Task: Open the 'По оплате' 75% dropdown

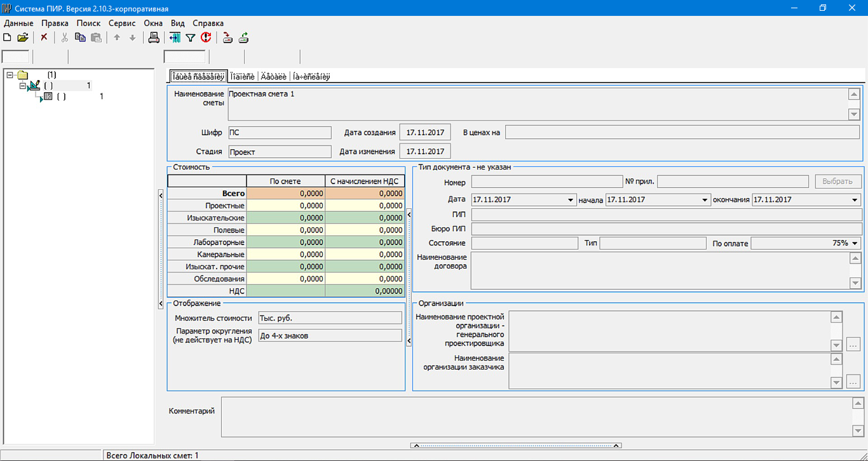Action: 855,243
